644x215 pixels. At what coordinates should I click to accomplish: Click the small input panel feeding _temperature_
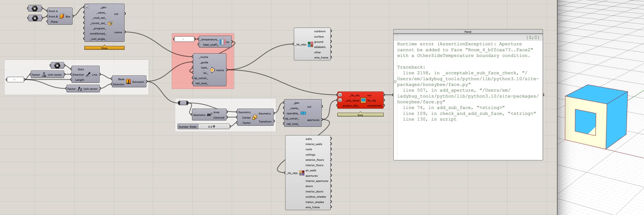tap(184, 39)
